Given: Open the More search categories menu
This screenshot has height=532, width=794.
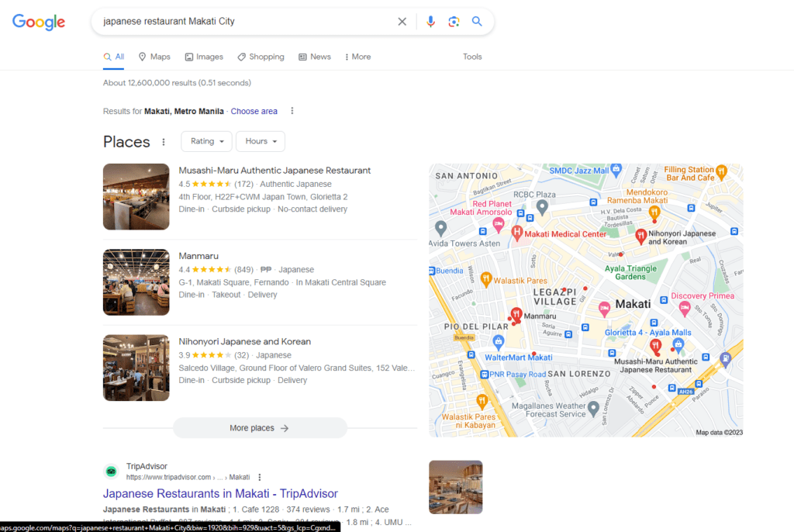Looking at the screenshot, I should (x=357, y=57).
